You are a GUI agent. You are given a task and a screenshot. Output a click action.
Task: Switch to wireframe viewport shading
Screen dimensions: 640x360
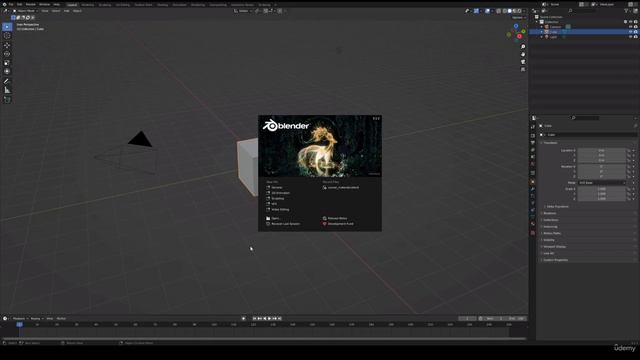505,11
